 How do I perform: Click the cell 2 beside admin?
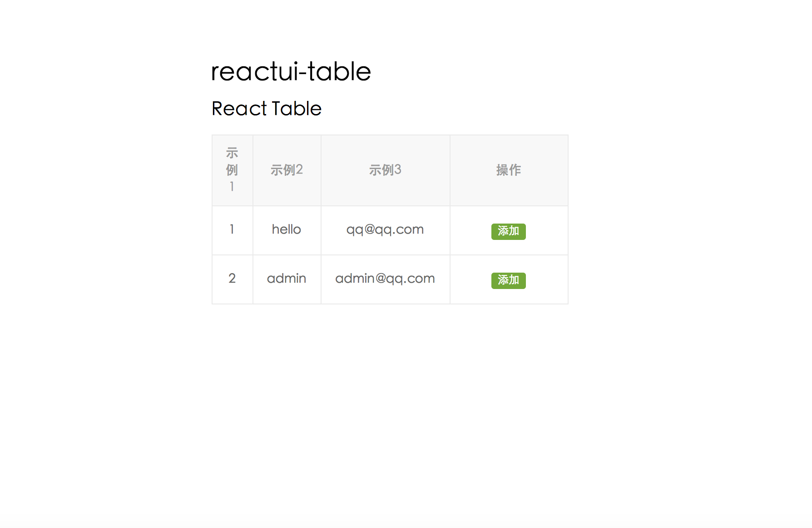232,279
